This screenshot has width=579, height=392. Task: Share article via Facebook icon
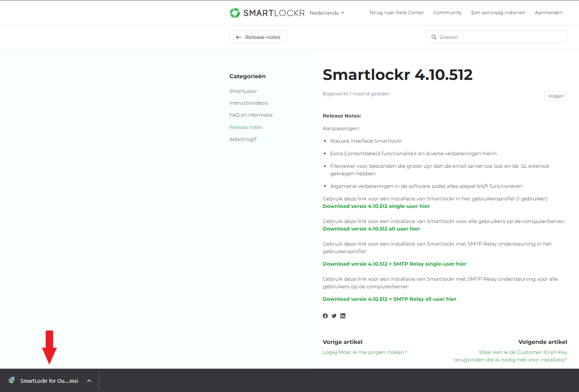[x=325, y=316]
